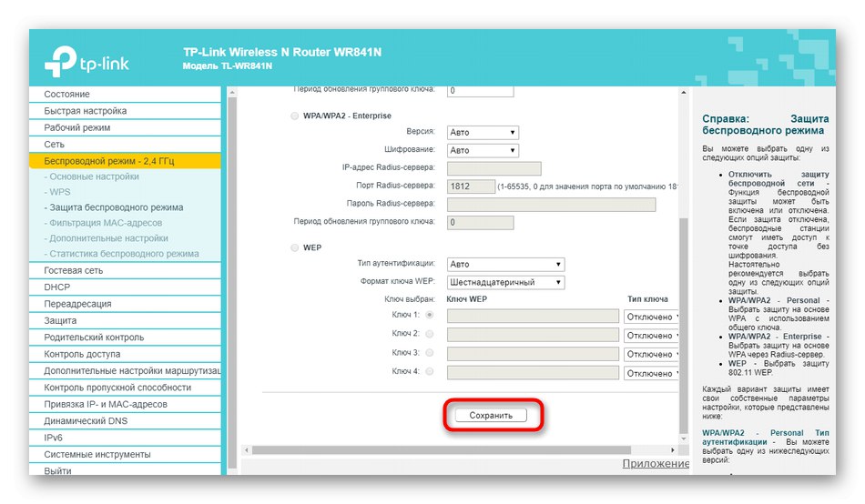Open Контроль доступа section
865x504 pixels.
point(125,354)
